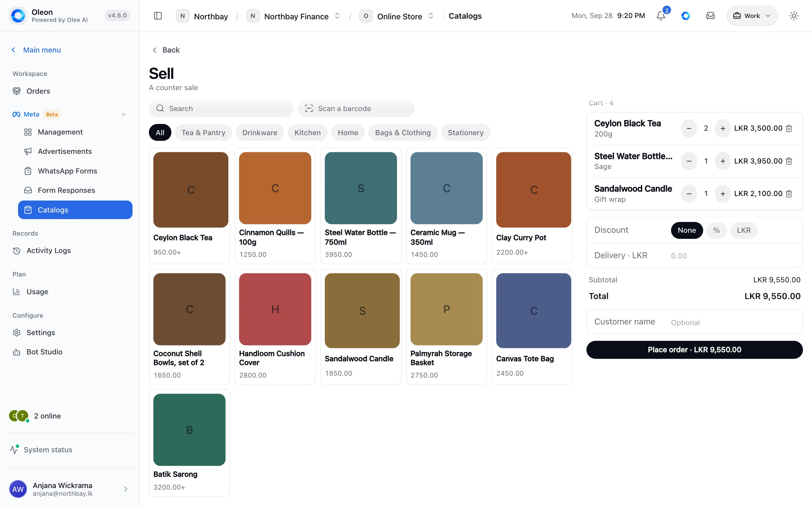Viewport: 812px width, 507px height.
Task: Choose the LKR discount type
Action: (744, 230)
